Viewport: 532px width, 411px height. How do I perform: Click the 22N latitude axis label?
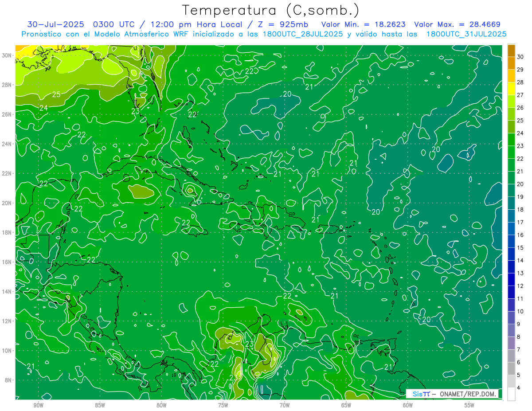7,173
